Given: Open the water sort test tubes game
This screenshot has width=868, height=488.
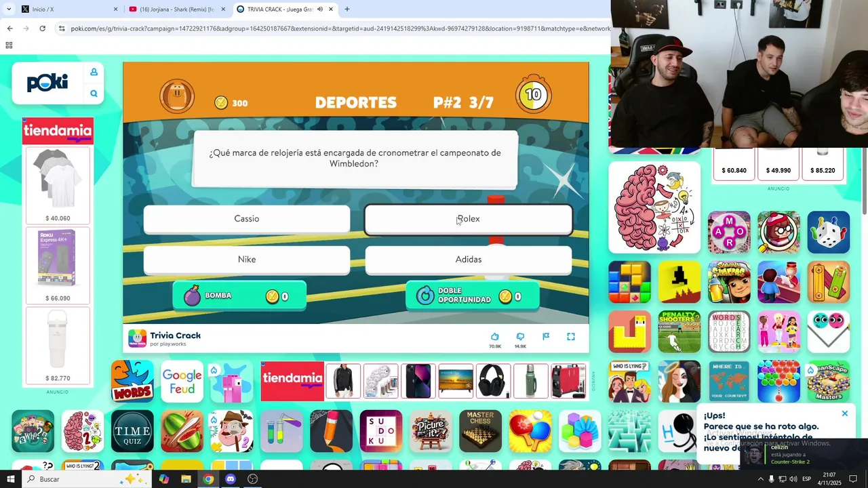Looking at the screenshot, I should tap(281, 431).
